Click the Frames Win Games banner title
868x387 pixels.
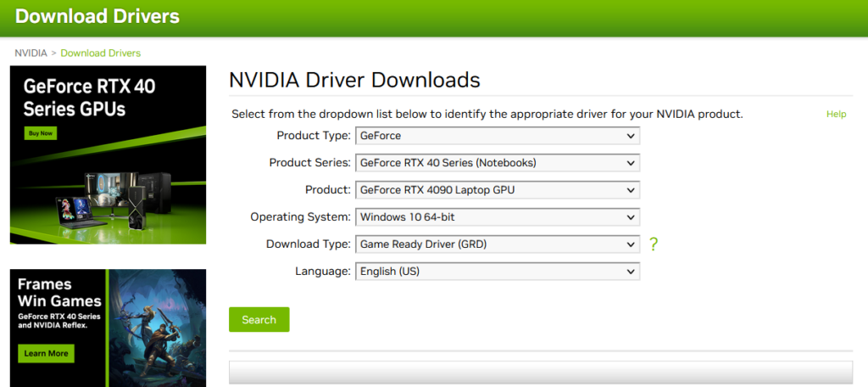[59, 293]
